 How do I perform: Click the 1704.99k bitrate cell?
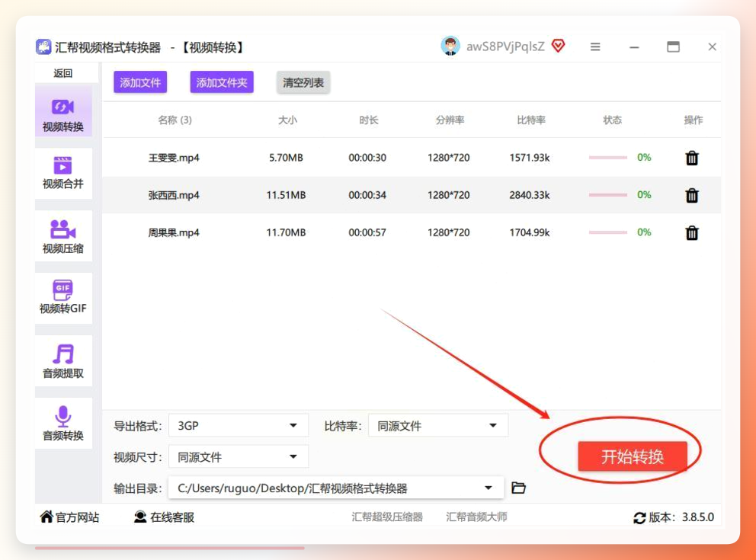click(530, 233)
